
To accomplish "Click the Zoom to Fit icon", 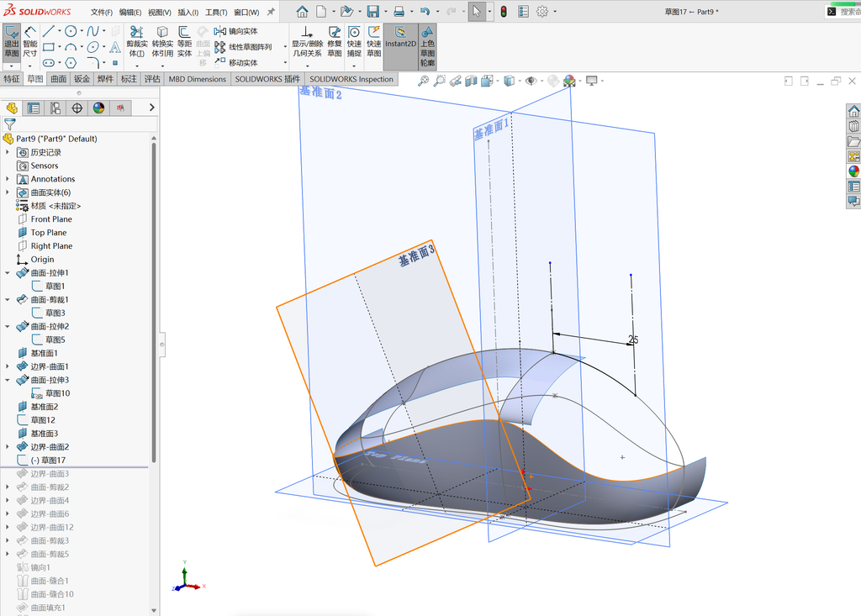I will (x=423, y=82).
